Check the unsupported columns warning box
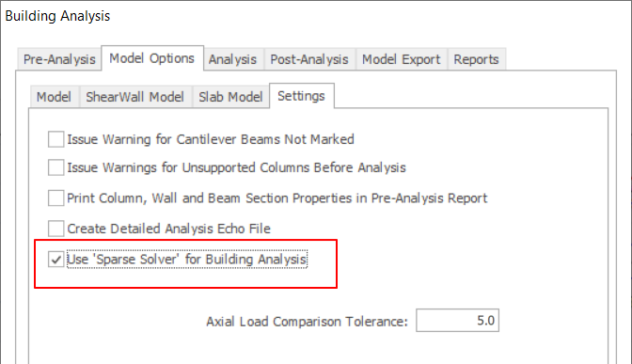 [55, 167]
